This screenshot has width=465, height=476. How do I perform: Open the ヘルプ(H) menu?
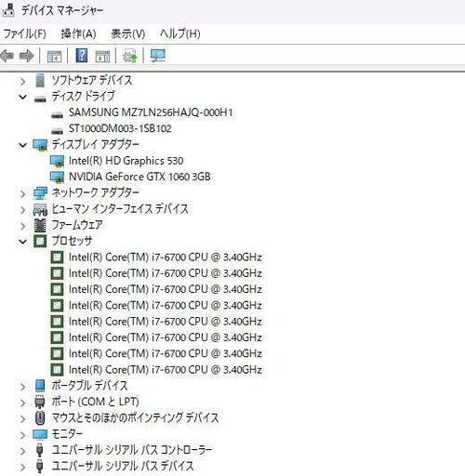click(179, 33)
